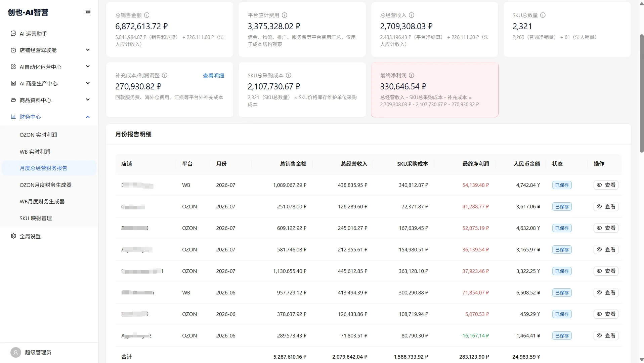
Task: Show info tooltip for 最终净利润
Action: pos(412,75)
